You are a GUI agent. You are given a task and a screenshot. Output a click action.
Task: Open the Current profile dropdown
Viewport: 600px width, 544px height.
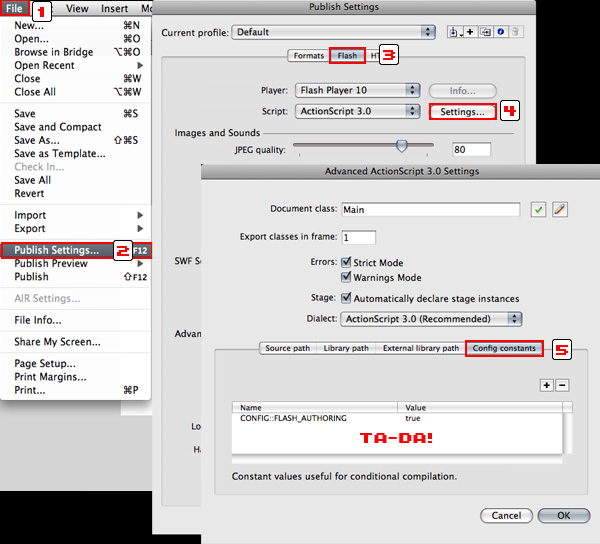(334, 32)
